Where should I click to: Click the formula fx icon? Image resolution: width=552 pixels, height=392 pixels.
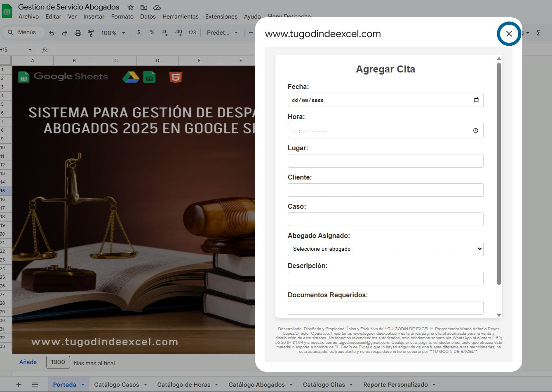point(45,50)
